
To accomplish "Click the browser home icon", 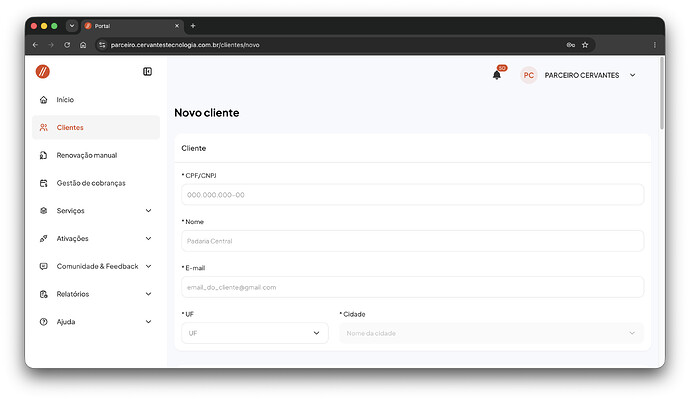I will pos(83,45).
